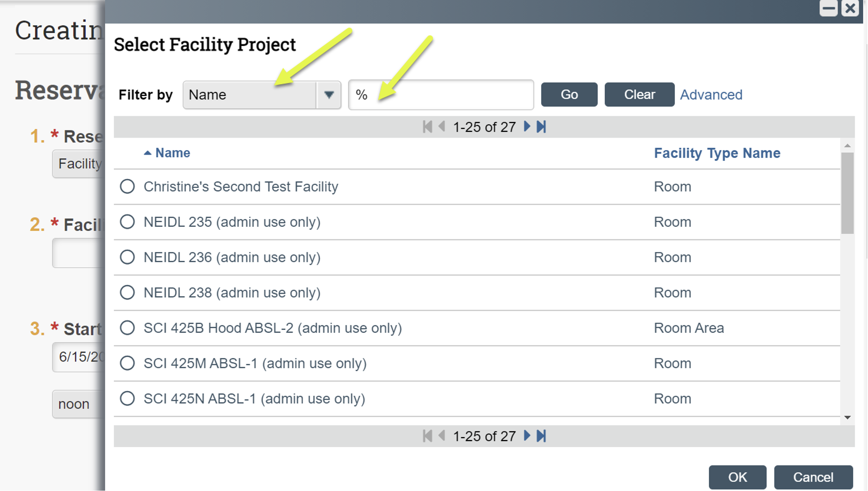Clear the filter text
This screenshot has height=491, width=868.
click(639, 95)
